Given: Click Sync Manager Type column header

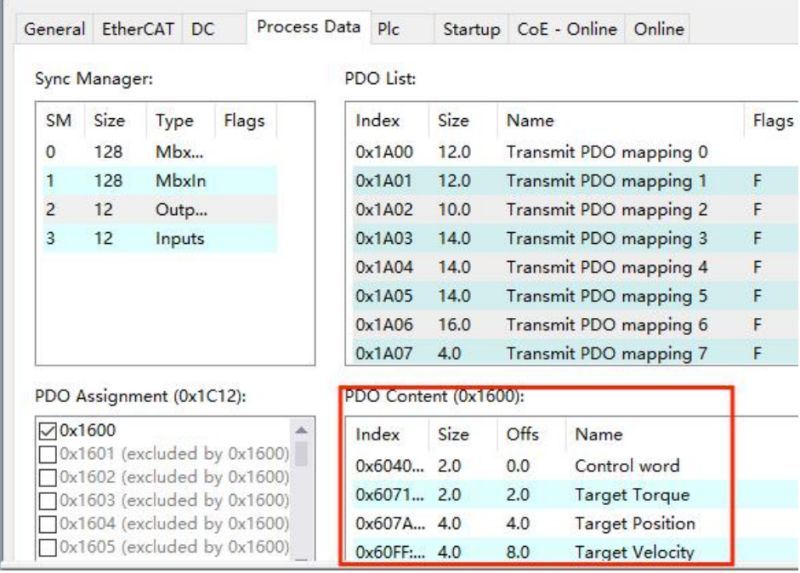Looking at the screenshot, I should [181, 120].
